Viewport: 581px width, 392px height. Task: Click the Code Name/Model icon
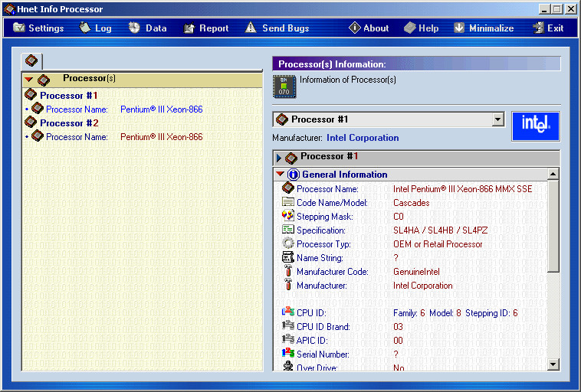(x=288, y=202)
